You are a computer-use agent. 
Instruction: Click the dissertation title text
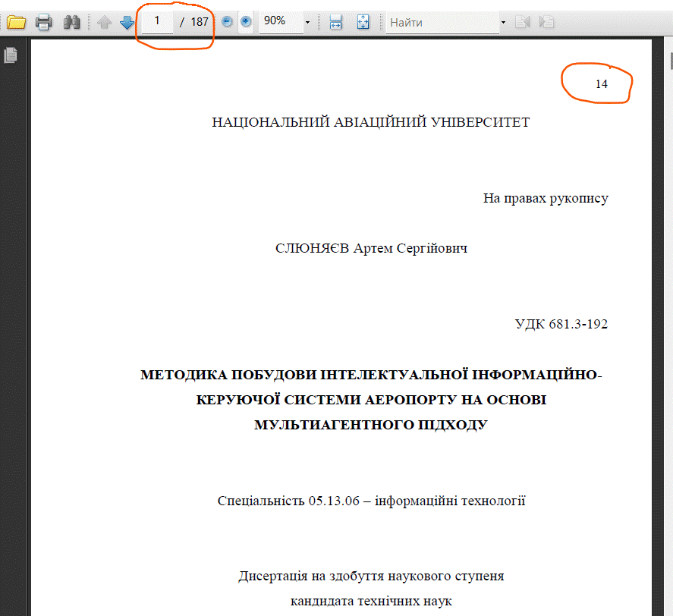(x=371, y=400)
